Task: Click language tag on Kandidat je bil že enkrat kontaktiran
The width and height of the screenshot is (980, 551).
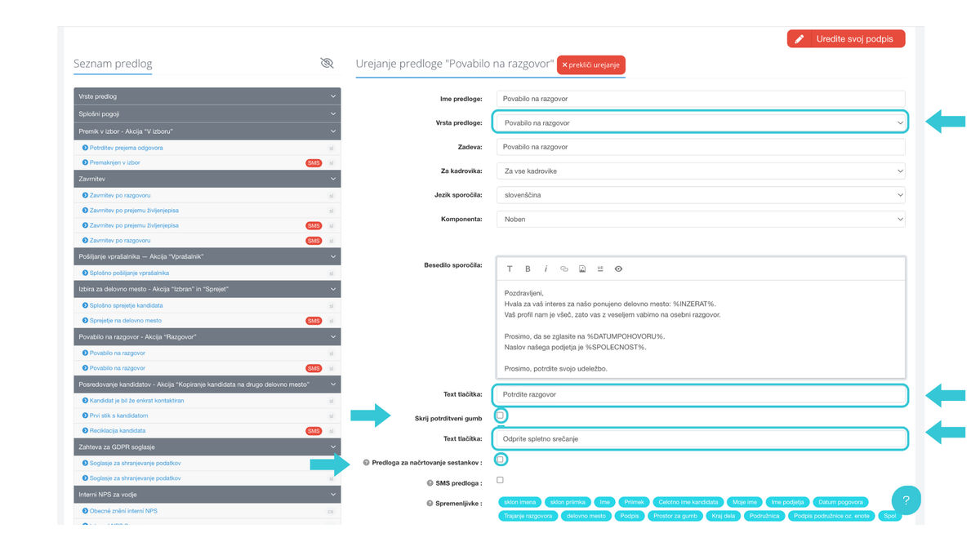Action: pos(331,401)
